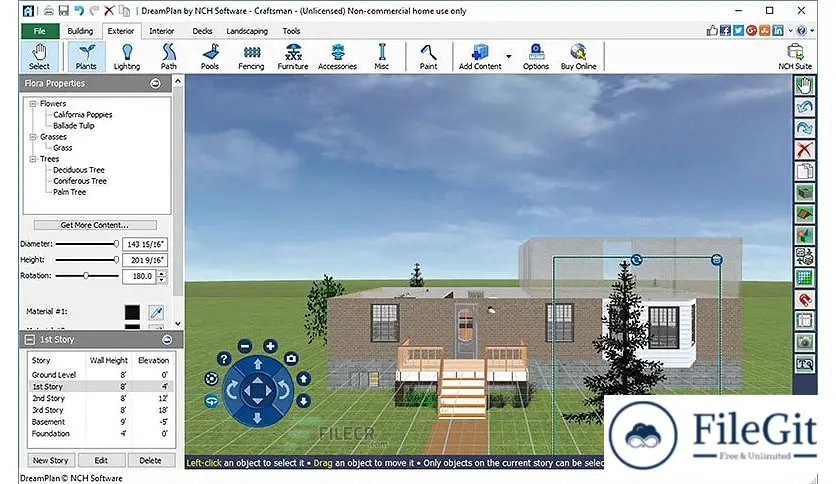Switch to the Decks tab

(x=202, y=31)
